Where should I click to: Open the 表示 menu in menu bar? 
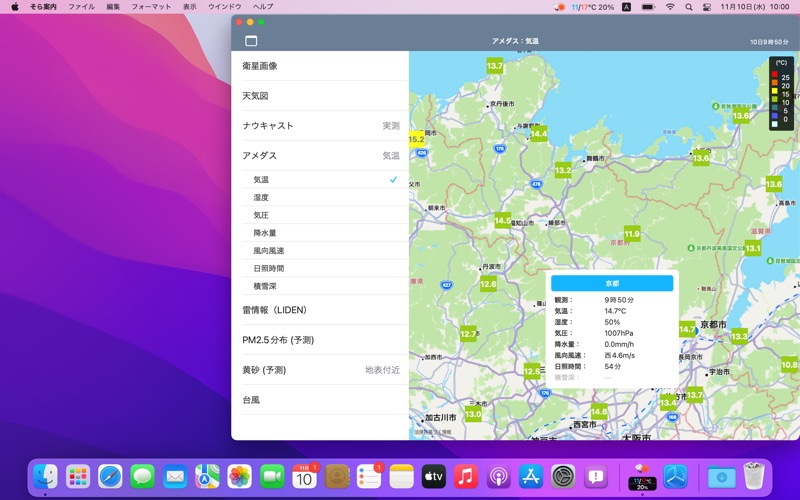(x=190, y=7)
